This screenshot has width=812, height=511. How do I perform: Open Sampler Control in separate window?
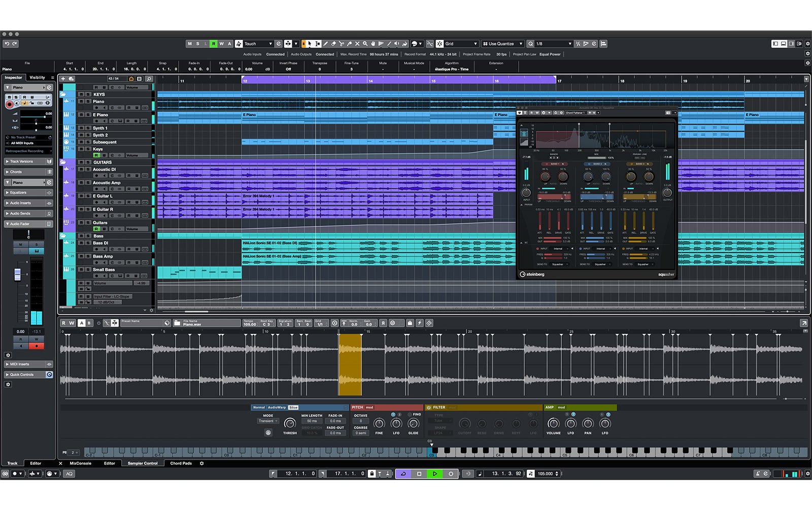click(804, 323)
